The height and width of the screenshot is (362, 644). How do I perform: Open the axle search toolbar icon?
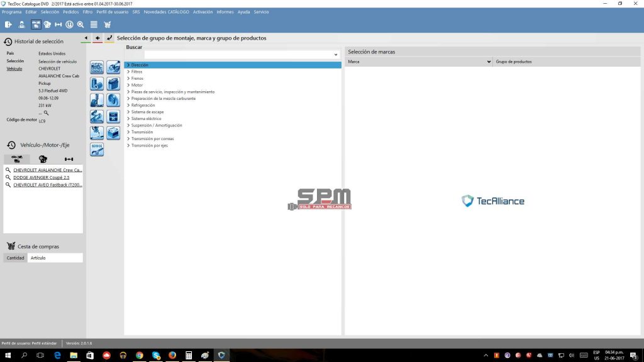tap(58, 25)
